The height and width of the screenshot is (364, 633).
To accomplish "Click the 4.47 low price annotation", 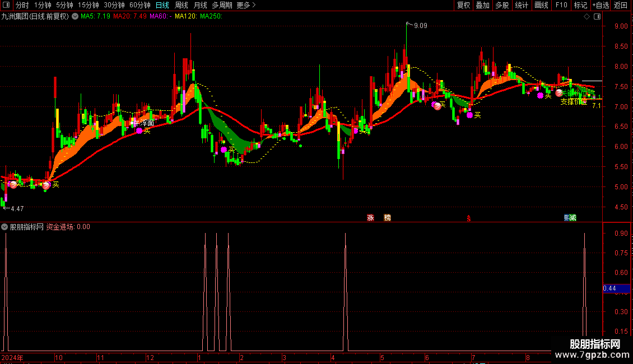I will (x=17, y=209).
